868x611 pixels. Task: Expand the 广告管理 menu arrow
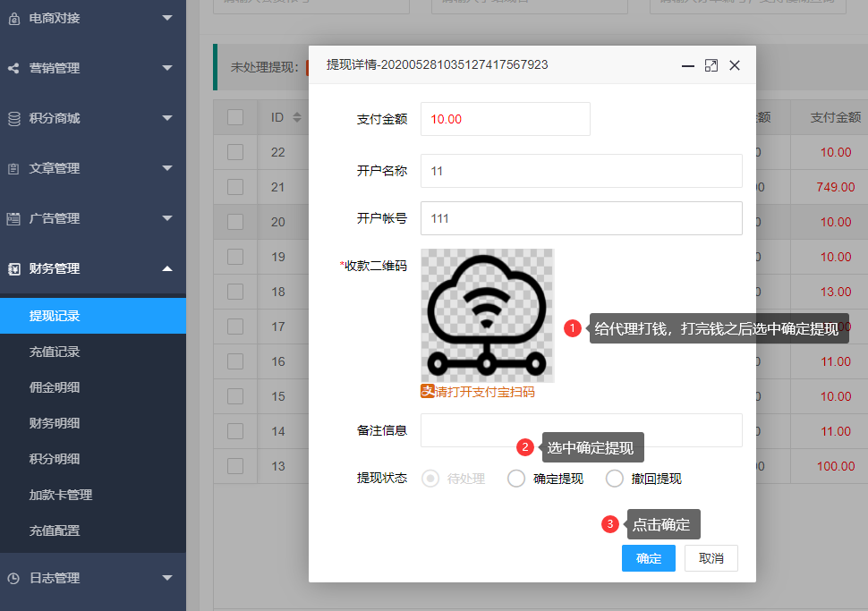pos(167,218)
